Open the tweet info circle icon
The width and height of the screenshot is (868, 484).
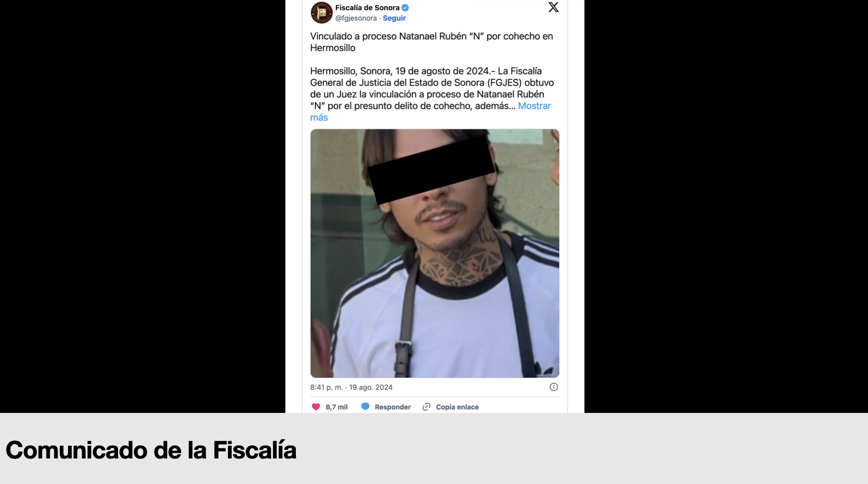tap(553, 387)
